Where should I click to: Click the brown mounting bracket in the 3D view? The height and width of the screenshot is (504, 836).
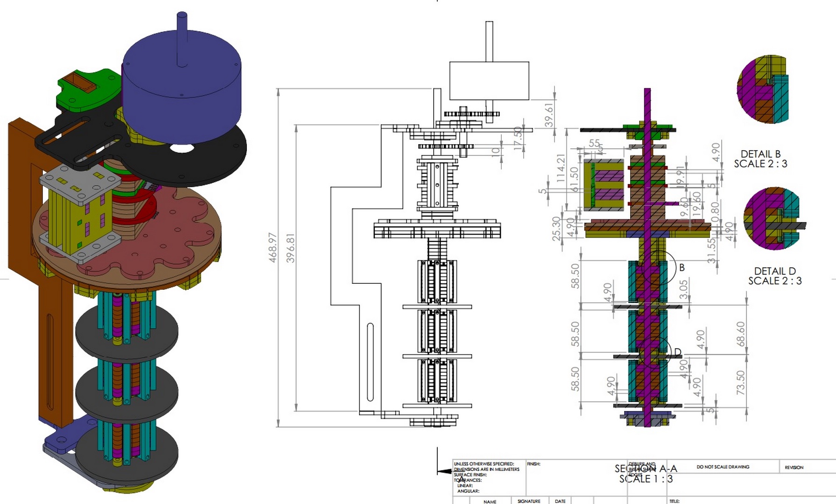pos(23,196)
